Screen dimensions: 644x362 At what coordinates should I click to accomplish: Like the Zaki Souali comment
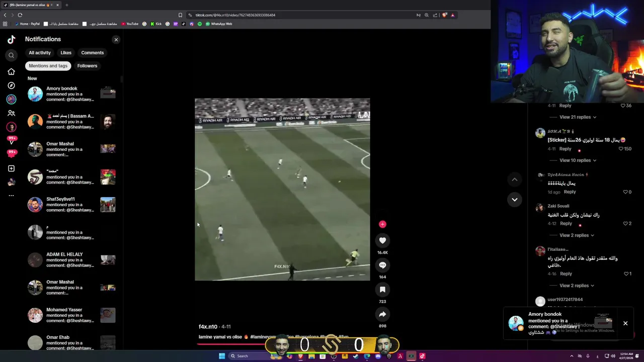pyautogui.click(x=625, y=224)
